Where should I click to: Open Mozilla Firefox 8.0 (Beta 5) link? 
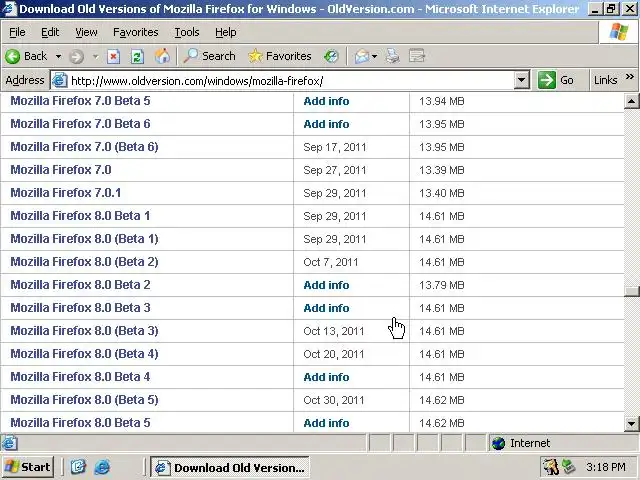[x=84, y=400]
